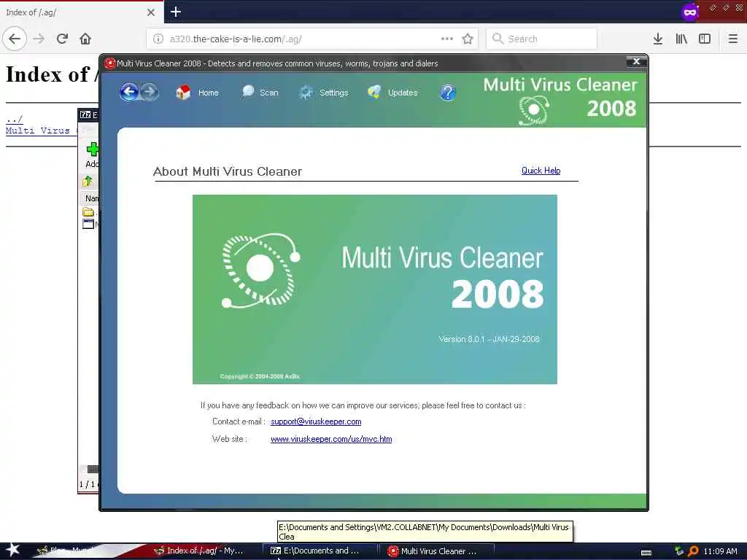This screenshot has width=747, height=560.
Task: Click the blue question mark help icon
Action: click(x=447, y=93)
